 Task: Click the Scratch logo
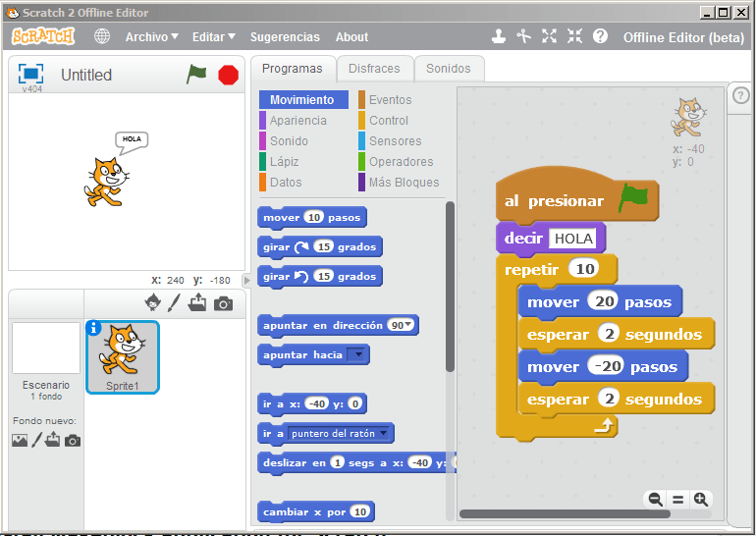click(x=43, y=36)
